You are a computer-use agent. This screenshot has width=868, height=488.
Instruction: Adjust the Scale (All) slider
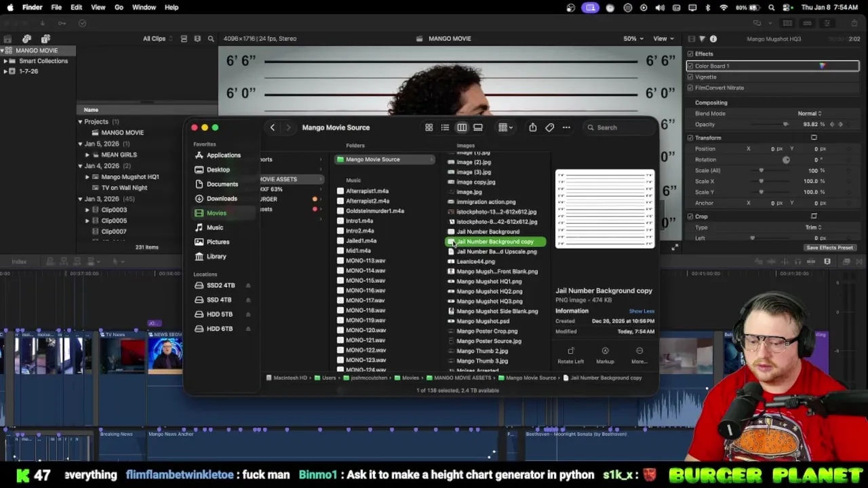(769, 171)
